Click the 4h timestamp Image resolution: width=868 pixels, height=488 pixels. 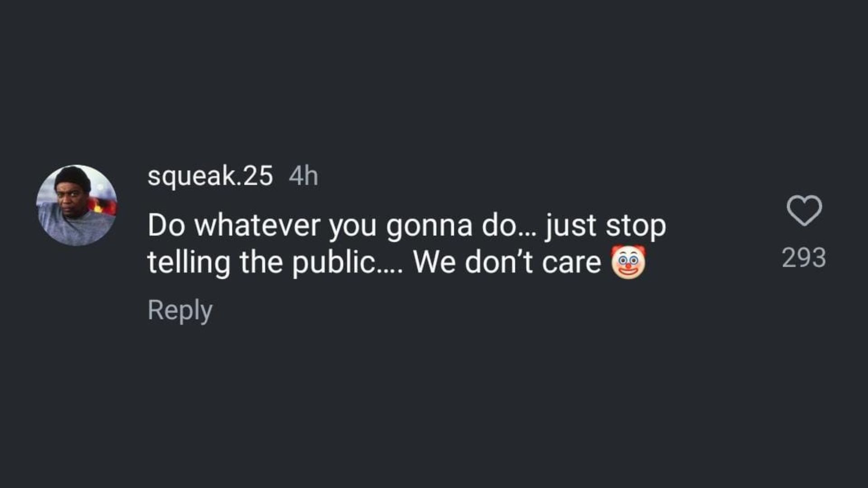303,176
